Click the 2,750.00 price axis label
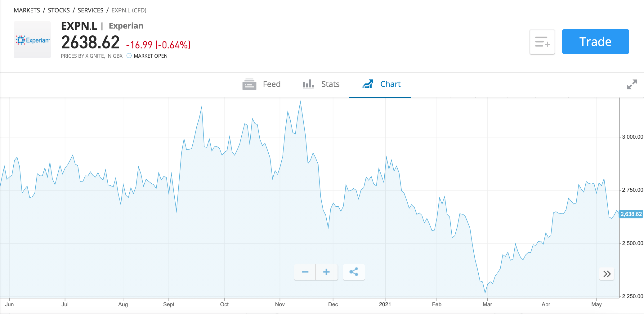 pos(633,190)
